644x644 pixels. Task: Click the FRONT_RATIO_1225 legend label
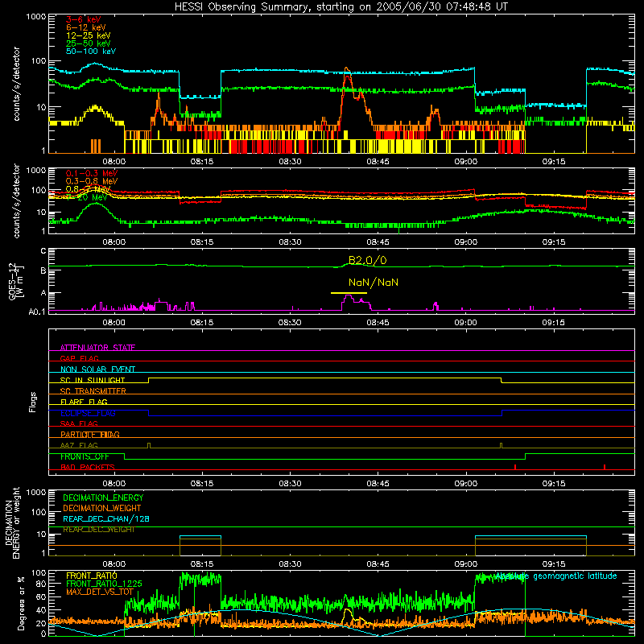click(104, 584)
